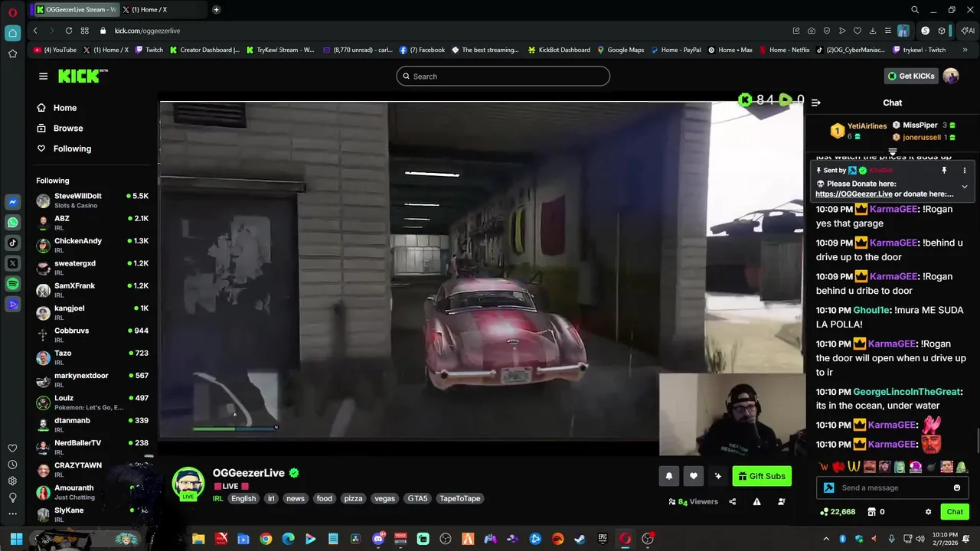Open Opera sidebar history clock icon
Image resolution: width=980 pixels, height=551 pixels.
pyautogui.click(x=12, y=465)
